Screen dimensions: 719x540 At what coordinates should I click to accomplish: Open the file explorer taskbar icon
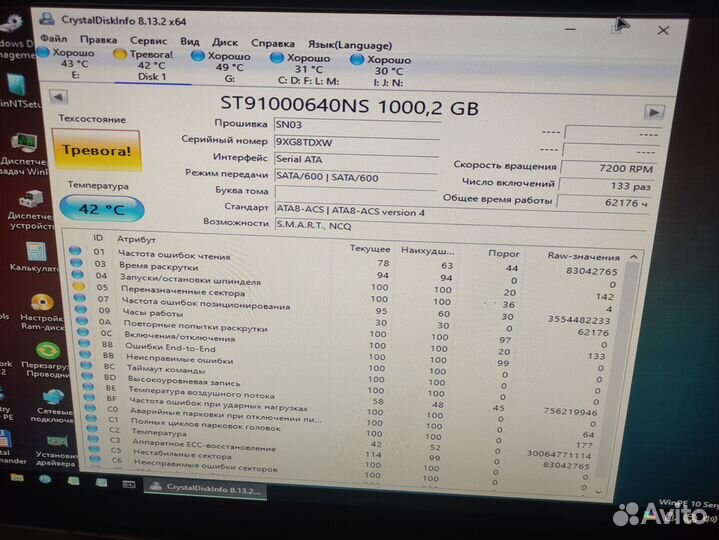point(17,478)
